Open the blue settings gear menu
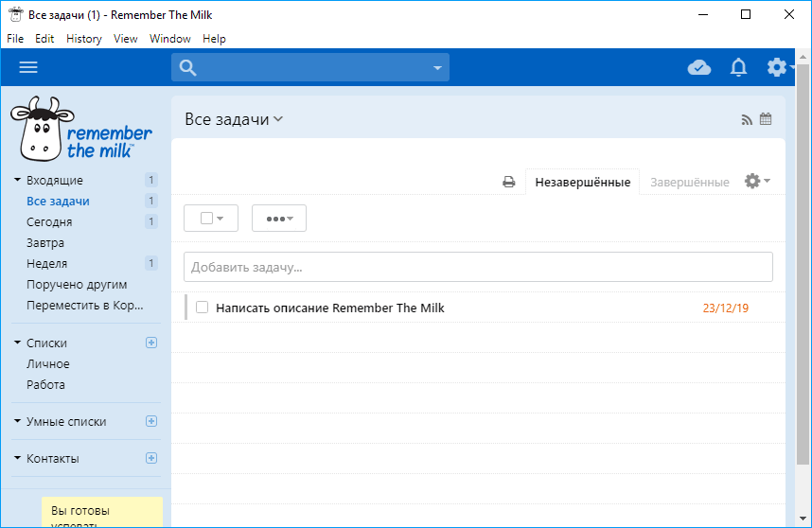The height and width of the screenshot is (528, 812). (777, 67)
